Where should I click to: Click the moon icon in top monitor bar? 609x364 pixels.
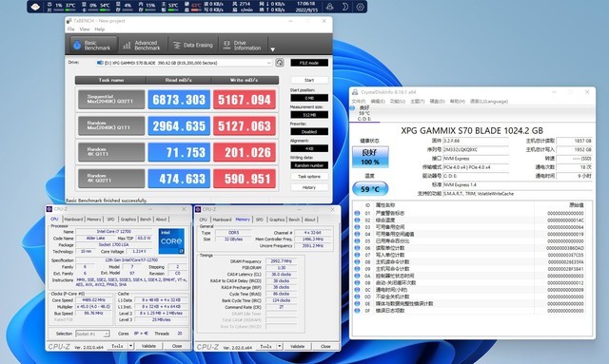pos(344,7)
